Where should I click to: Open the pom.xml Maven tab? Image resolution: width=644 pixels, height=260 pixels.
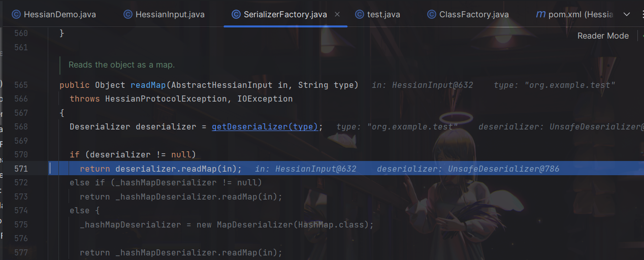pyautogui.click(x=575, y=14)
